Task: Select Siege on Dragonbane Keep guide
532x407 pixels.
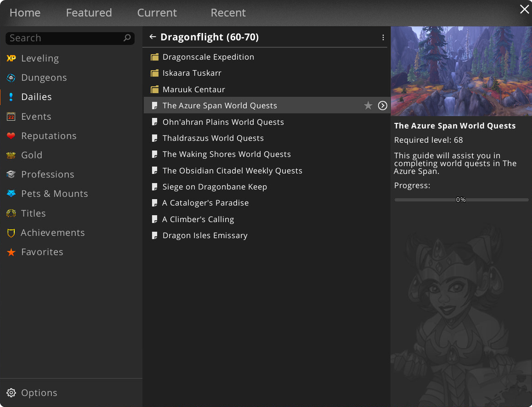Action: tap(266, 187)
